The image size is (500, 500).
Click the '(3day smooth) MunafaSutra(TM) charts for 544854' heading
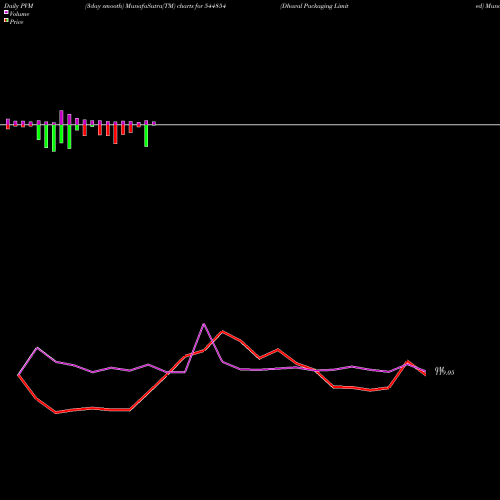(156, 6)
